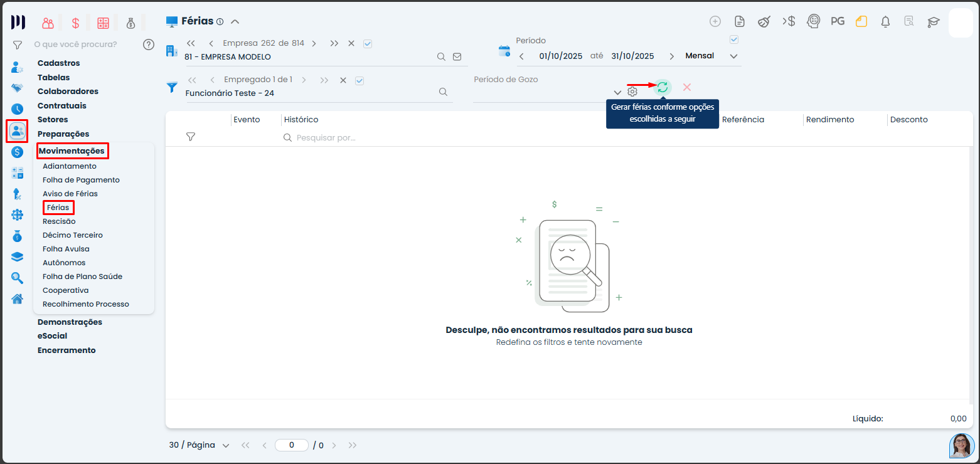Click the notification bell icon

885,22
